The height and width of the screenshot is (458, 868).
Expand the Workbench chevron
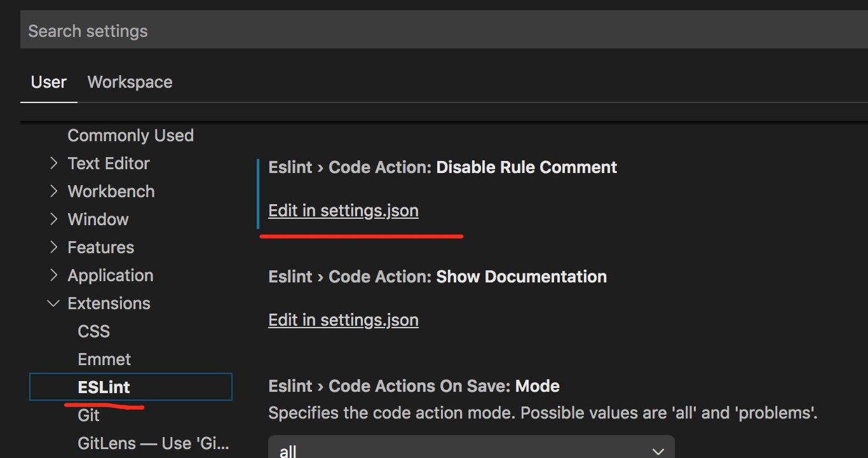pyautogui.click(x=54, y=191)
